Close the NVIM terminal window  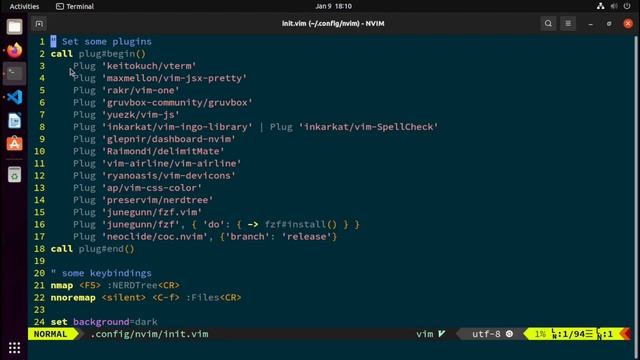628,24
